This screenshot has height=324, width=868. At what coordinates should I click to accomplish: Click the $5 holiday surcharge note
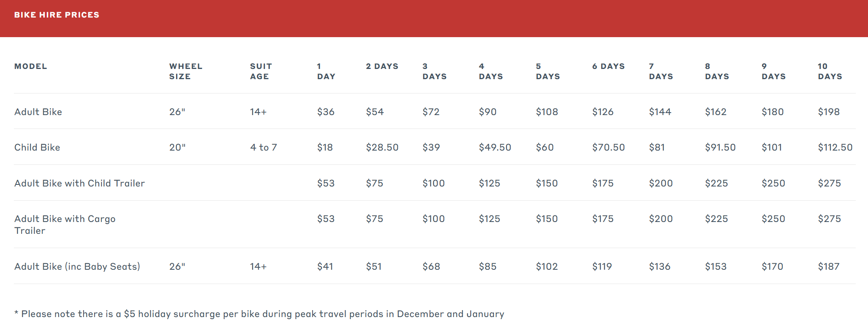[259, 314]
